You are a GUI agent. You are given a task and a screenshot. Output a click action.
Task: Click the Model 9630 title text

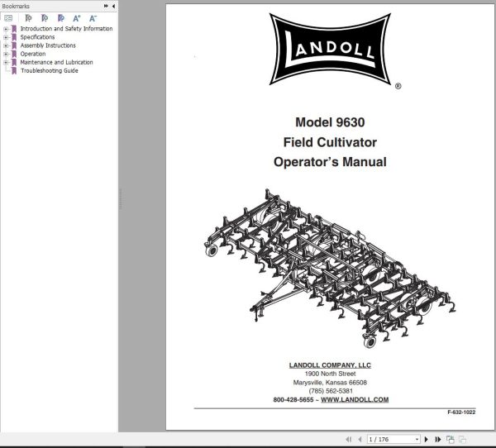click(x=330, y=122)
